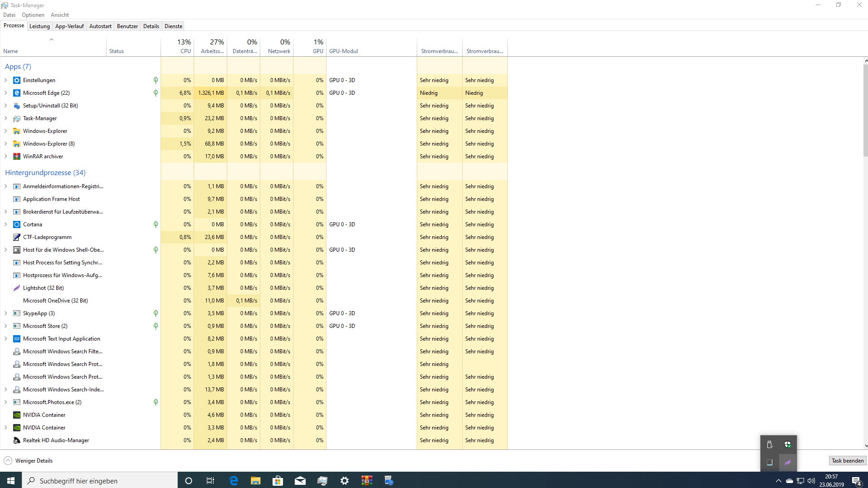Open the Mail app on the taskbar
The height and width of the screenshot is (488, 868).
(x=300, y=481)
